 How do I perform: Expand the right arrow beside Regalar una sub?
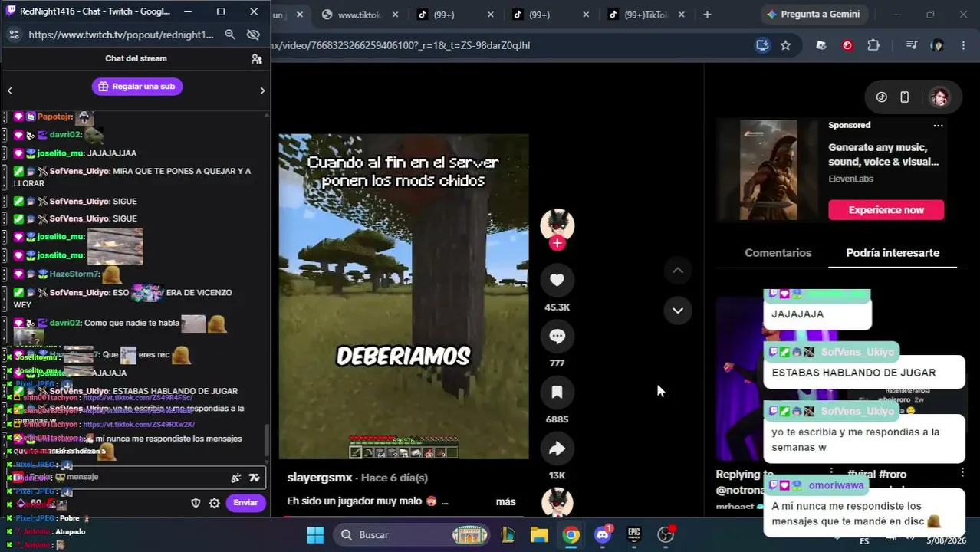pos(262,90)
